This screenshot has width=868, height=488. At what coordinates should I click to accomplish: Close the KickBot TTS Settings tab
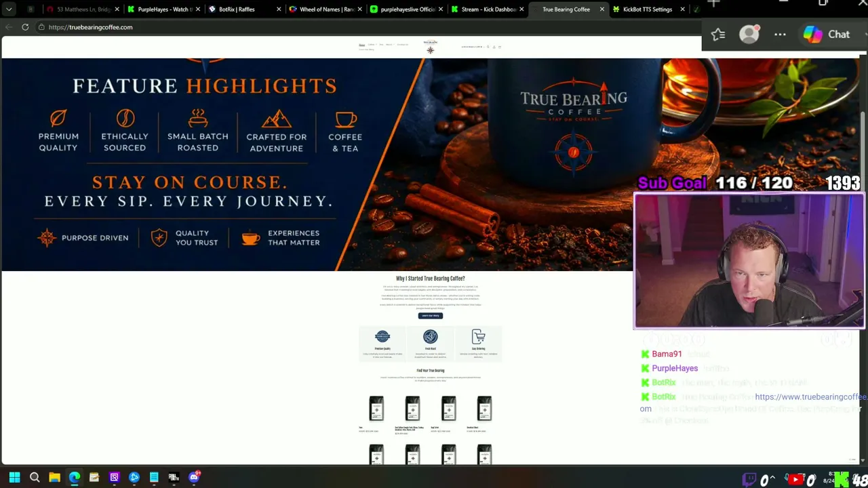682,9
